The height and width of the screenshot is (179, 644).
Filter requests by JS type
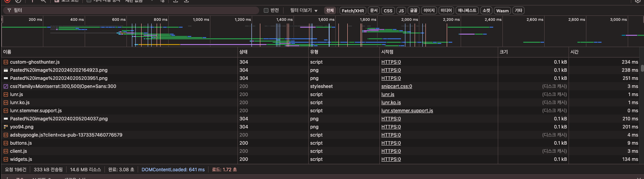tap(401, 11)
